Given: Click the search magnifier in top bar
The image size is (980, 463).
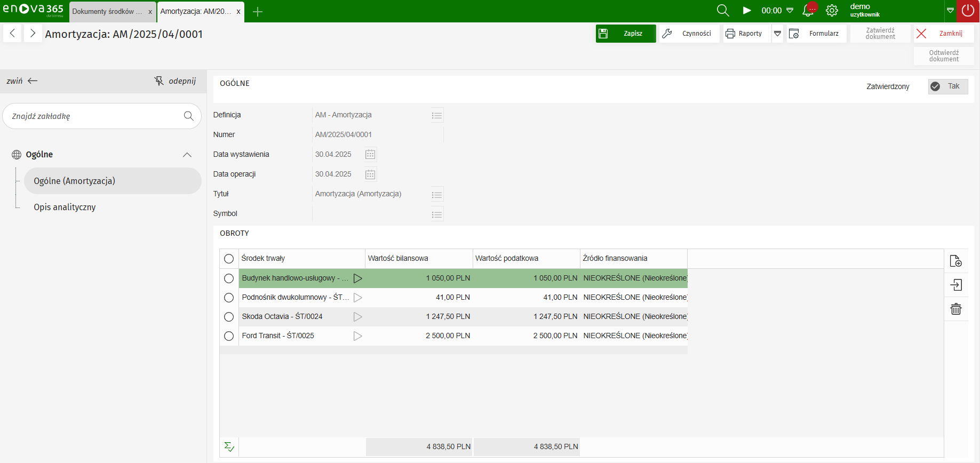Looking at the screenshot, I should pyautogui.click(x=723, y=11).
